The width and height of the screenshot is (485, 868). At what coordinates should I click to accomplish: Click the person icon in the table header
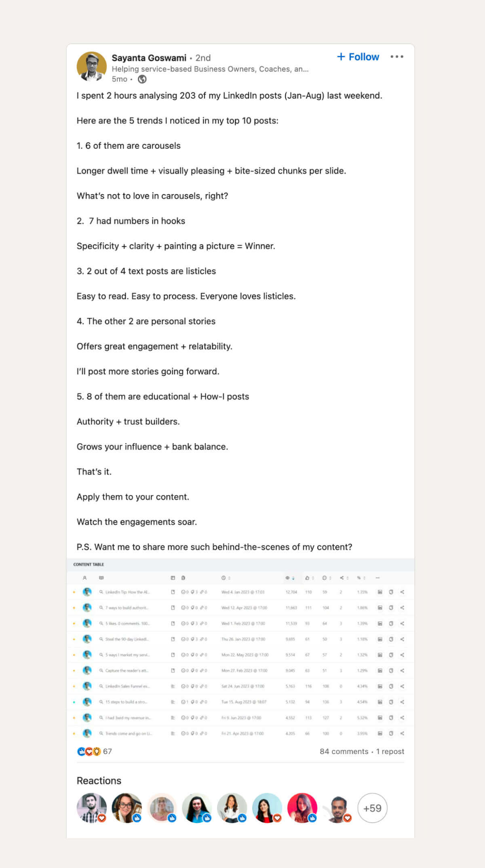(84, 578)
